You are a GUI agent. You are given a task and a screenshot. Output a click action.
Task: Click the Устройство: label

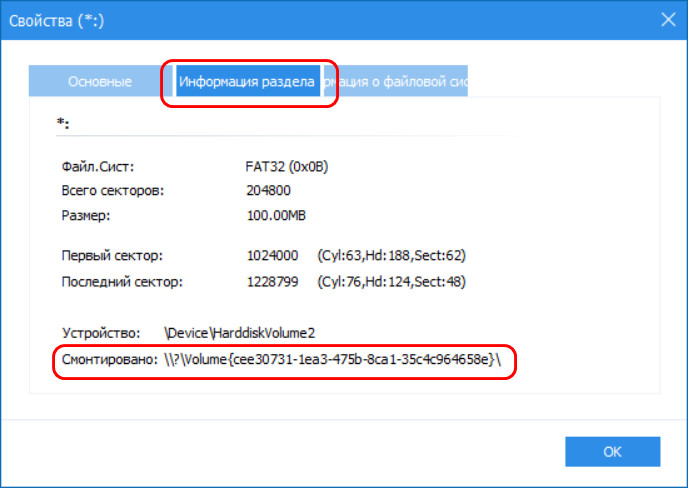101,333
